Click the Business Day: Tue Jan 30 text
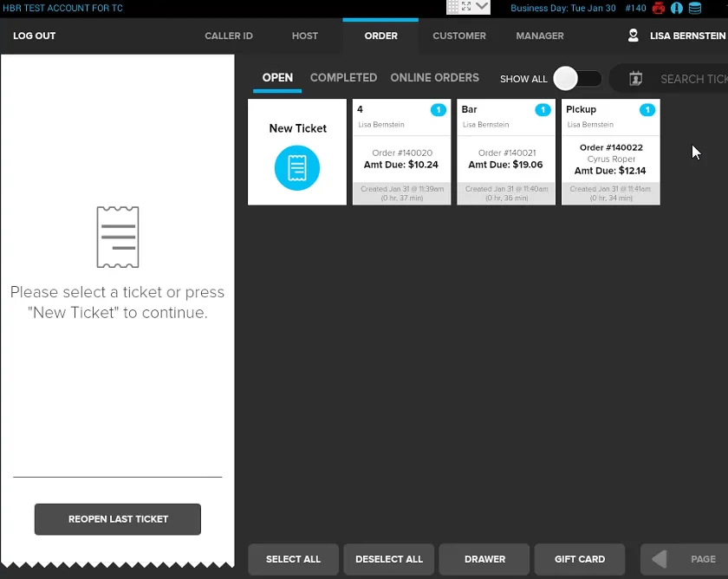 [563, 8]
